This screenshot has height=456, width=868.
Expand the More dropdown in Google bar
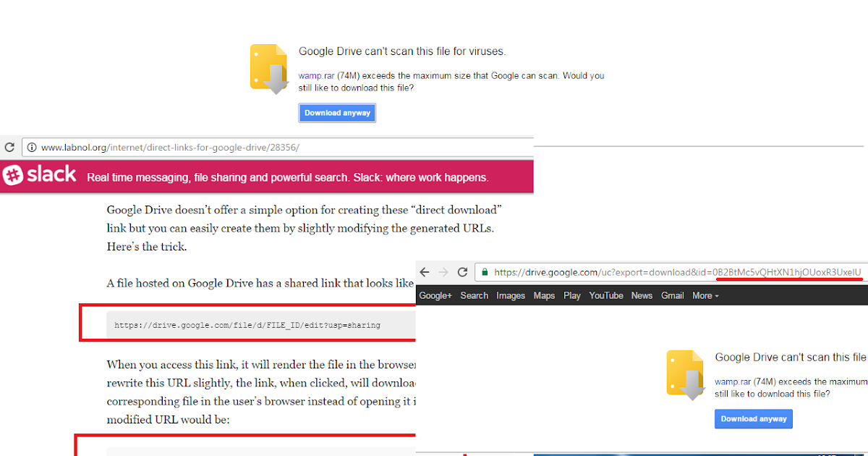point(705,295)
